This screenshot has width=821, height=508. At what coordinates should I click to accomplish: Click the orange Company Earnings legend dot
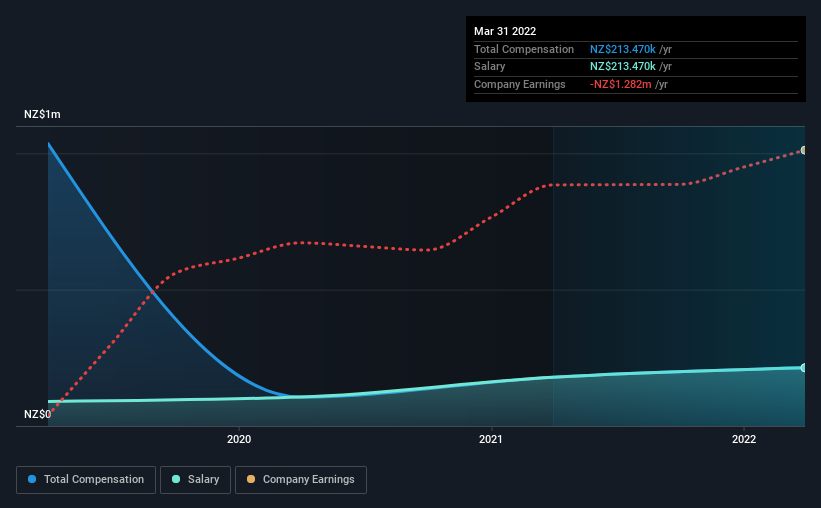point(251,479)
